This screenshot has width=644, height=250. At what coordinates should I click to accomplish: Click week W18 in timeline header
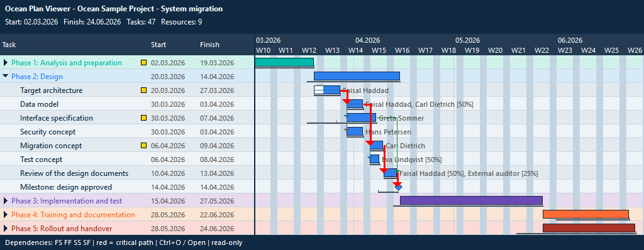click(449, 50)
